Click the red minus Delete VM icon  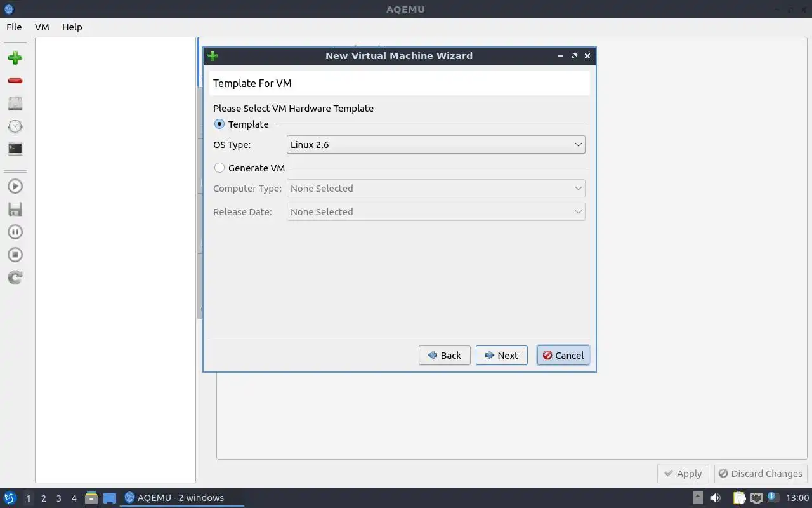15,81
